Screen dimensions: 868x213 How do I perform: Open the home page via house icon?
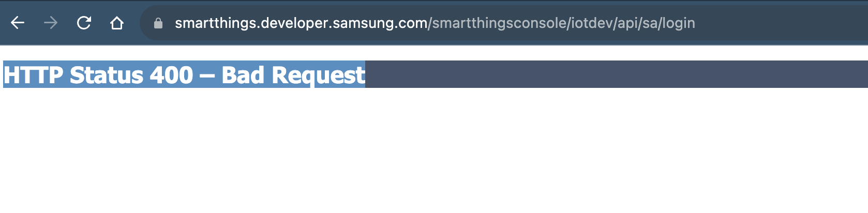[x=117, y=23]
